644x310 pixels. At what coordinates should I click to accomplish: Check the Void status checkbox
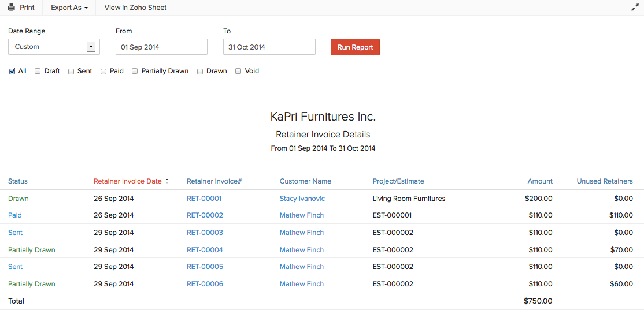click(238, 72)
